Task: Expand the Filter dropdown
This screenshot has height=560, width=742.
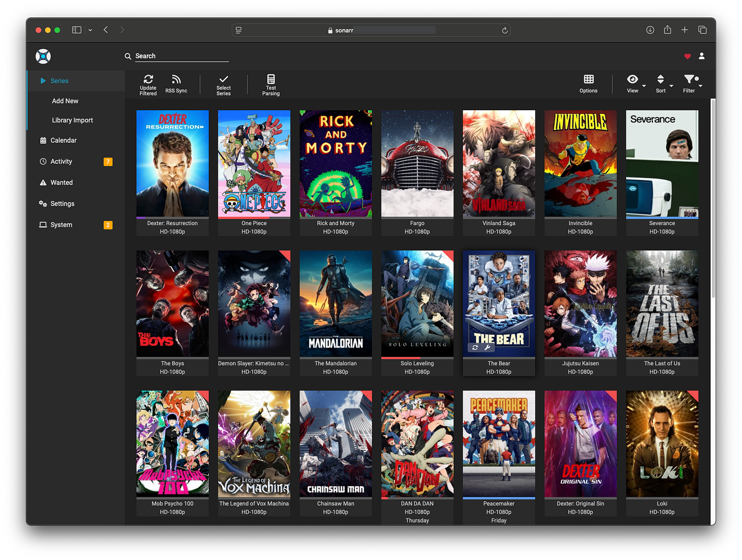Action: point(689,80)
